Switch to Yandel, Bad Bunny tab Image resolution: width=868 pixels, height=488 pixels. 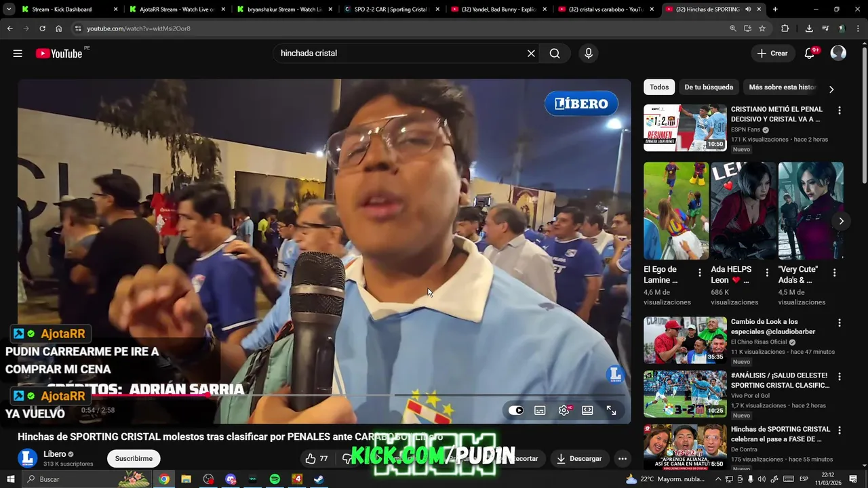(498, 9)
